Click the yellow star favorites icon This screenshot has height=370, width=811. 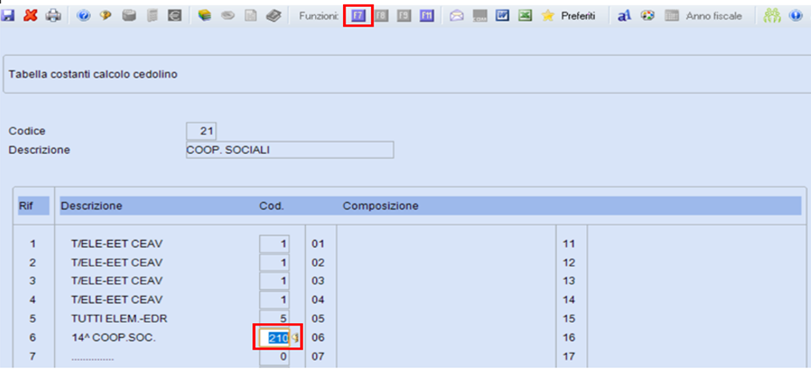pyautogui.click(x=548, y=16)
